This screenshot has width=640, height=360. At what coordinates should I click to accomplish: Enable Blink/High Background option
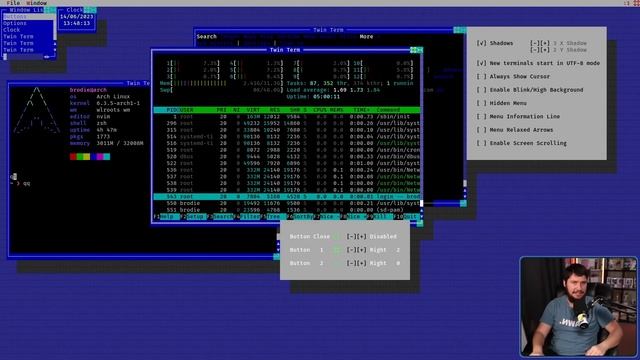(x=482, y=90)
